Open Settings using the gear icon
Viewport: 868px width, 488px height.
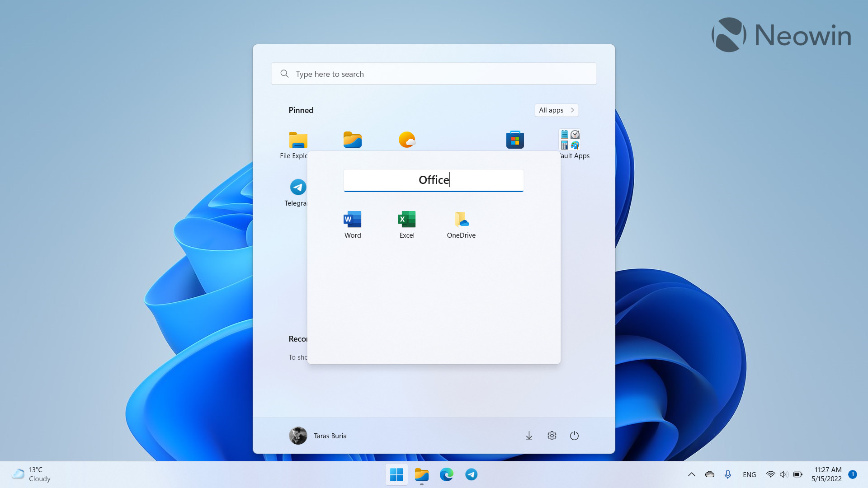[552, 435]
